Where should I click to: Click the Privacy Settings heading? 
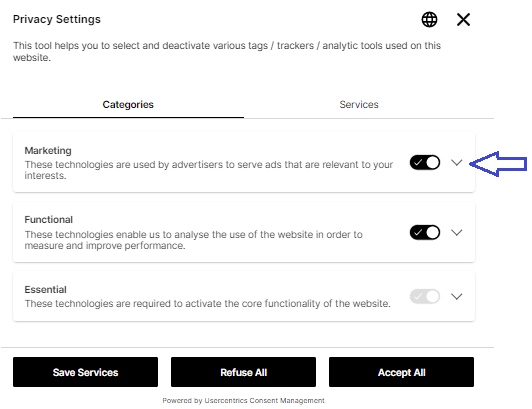click(57, 19)
